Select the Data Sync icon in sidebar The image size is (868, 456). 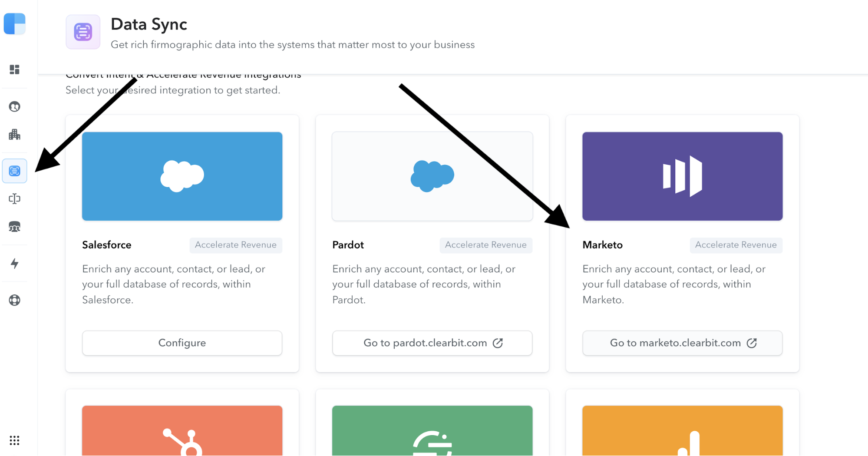15,171
